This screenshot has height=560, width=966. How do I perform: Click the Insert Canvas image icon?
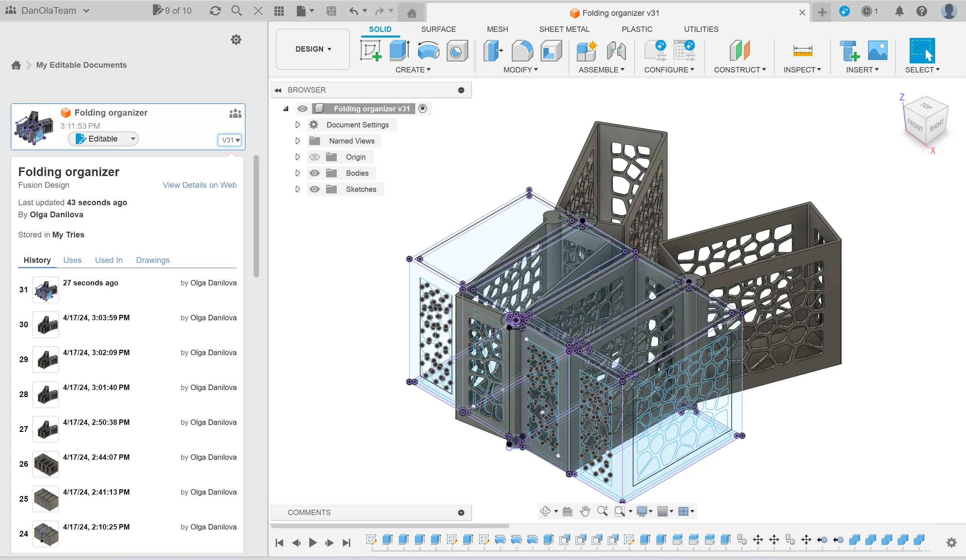point(877,50)
